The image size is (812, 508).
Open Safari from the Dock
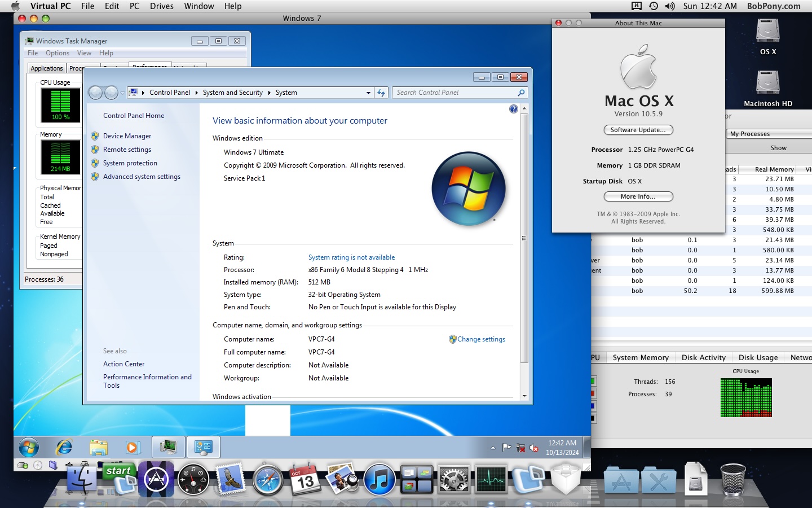pyautogui.click(x=268, y=480)
